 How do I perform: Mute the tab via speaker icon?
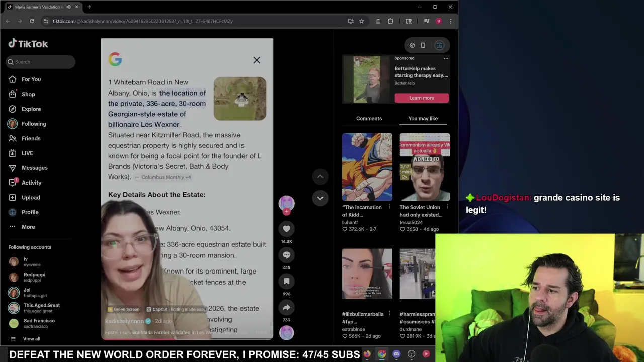tap(68, 7)
